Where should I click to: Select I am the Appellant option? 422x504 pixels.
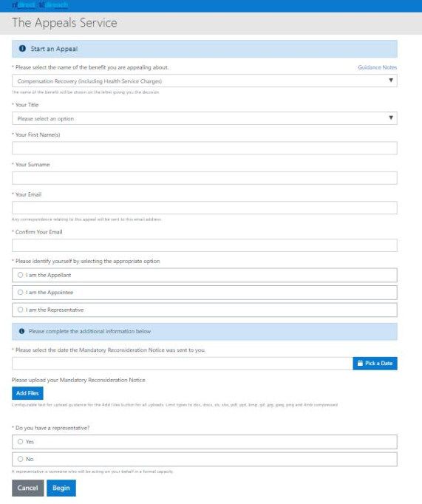205,275
